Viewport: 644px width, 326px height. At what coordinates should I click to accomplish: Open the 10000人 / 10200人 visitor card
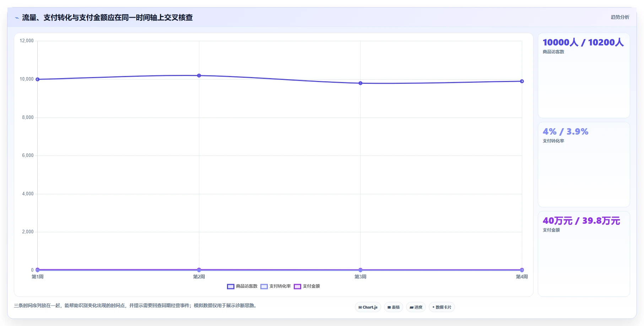click(x=584, y=76)
